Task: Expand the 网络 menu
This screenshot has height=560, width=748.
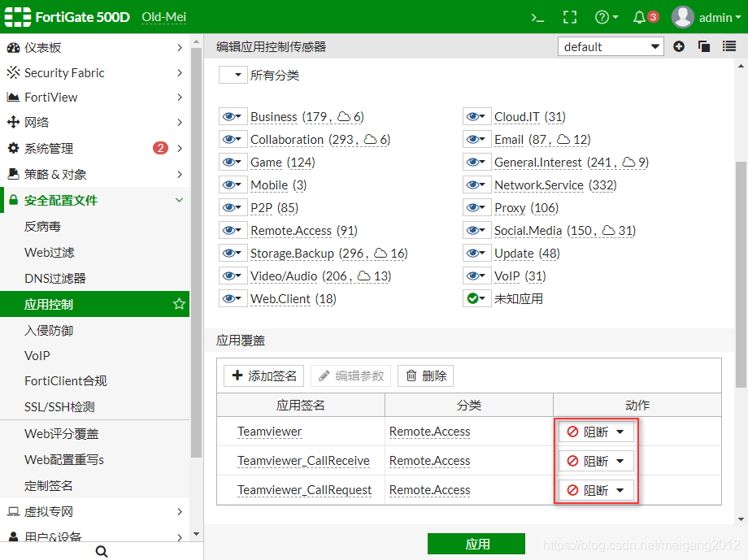Action: 95,122
